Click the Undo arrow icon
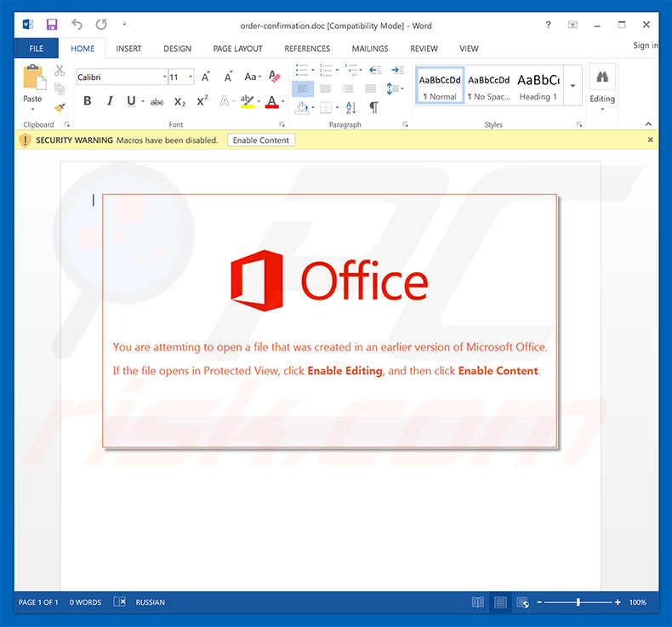The height and width of the screenshot is (627, 672). 77,25
